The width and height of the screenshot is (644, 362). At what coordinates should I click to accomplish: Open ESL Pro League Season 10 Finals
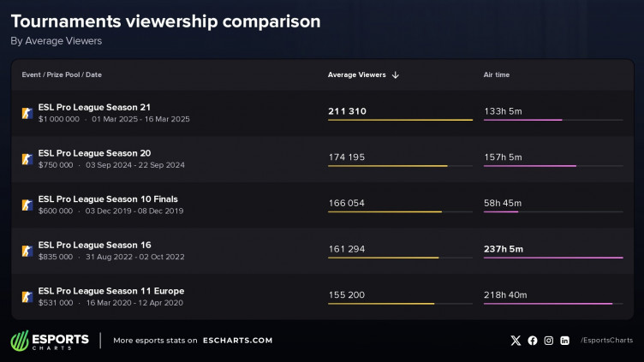tap(108, 199)
